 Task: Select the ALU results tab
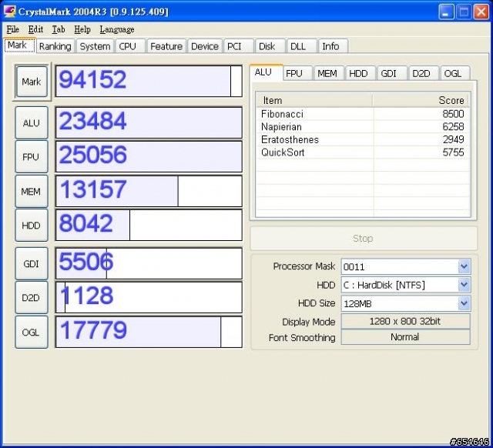[266, 72]
